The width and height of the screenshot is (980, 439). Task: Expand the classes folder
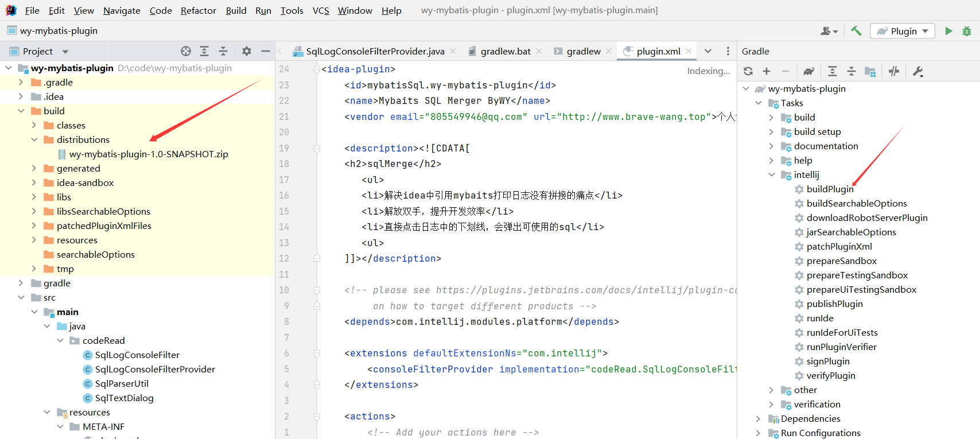pos(34,125)
